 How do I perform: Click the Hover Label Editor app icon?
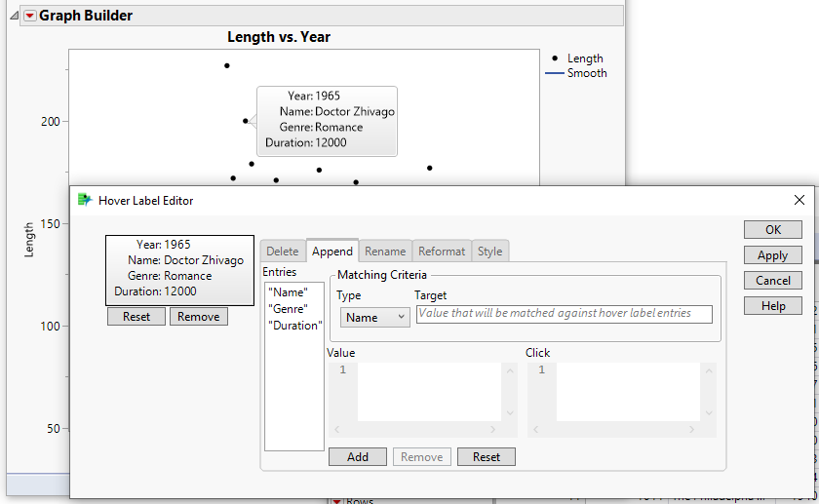[x=85, y=200]
